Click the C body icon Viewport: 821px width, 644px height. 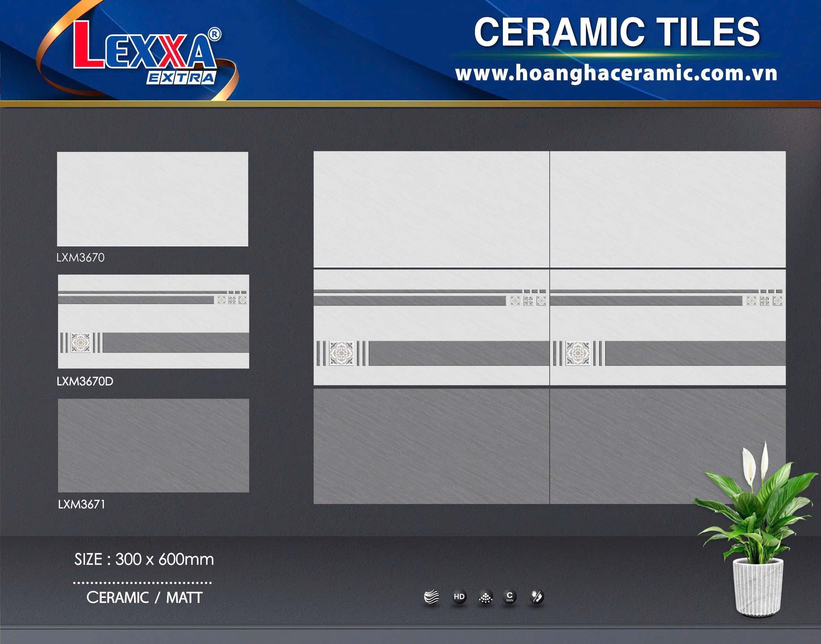pos(510,597)
